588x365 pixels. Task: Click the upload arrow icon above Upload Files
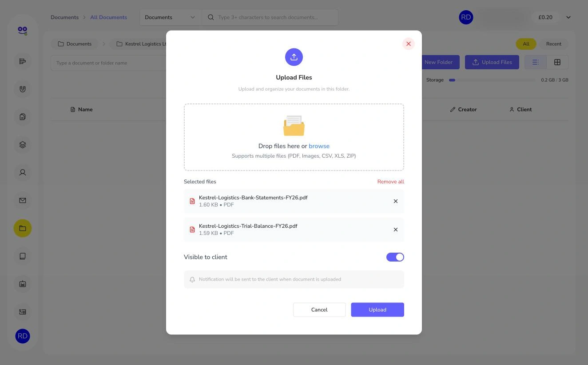point(294,57)
